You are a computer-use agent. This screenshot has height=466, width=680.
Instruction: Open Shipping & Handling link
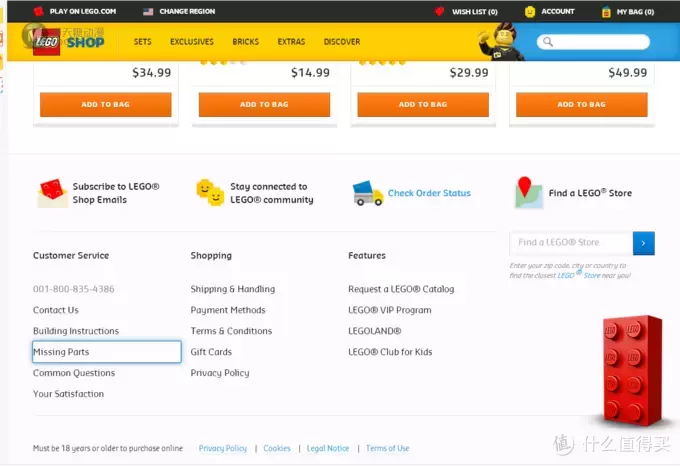[232, 289]
